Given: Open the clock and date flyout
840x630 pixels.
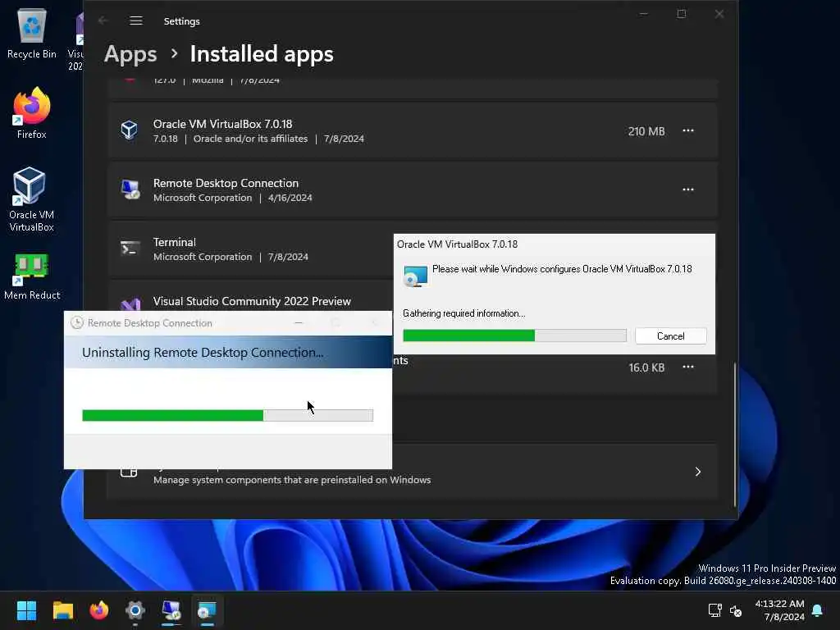Looking at the screenshot, I should point(779,610).
